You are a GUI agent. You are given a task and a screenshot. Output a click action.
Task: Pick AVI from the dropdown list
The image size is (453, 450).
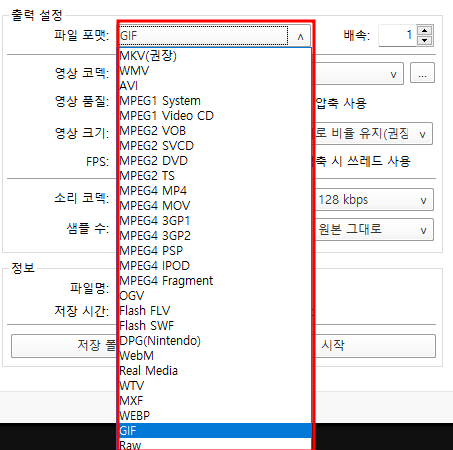click(215, 86)
